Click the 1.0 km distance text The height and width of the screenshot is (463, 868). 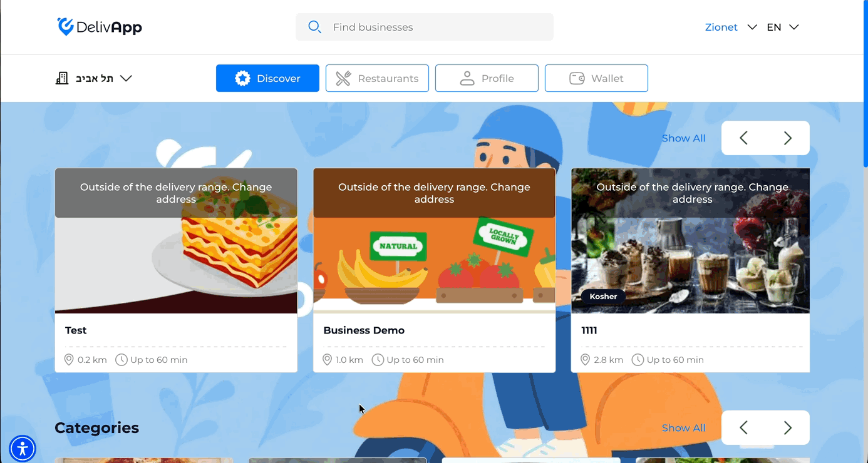click(349, 360)
